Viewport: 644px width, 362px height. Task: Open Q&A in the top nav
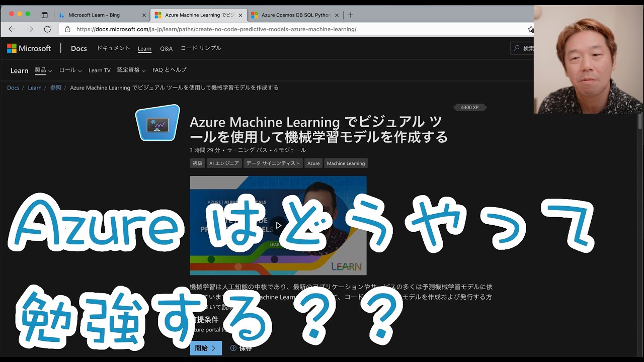coord(166,49)
